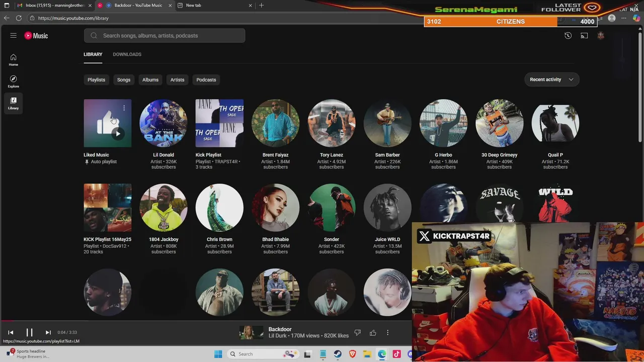Open the Sports headline widget
The image size is (644, 362).
(x=28, y=354)
